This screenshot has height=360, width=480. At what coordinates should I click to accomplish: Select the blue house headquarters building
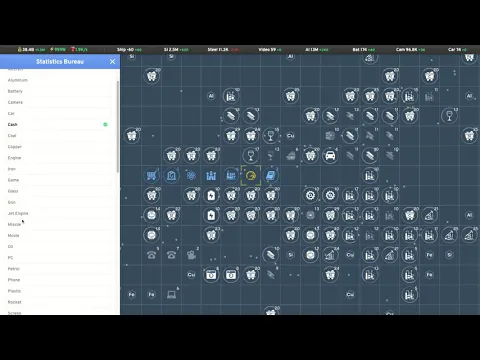[x=171, y=175]
